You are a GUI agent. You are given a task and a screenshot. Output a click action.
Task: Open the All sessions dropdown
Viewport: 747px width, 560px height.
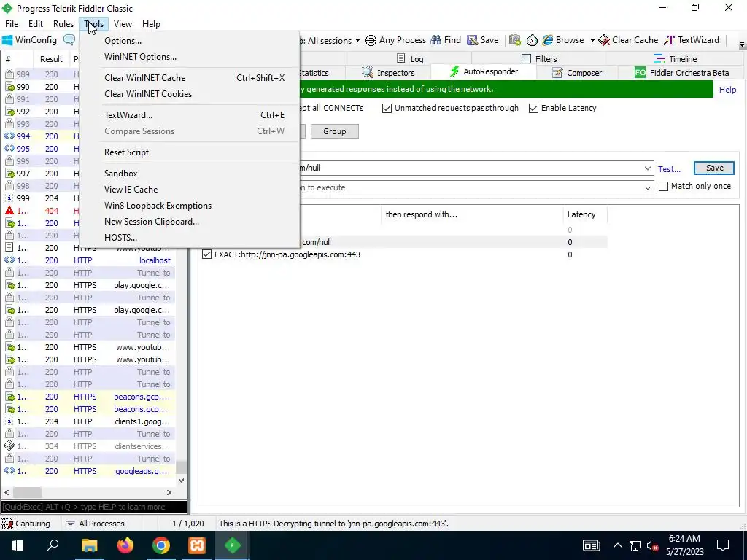click(x=357, y=41)
